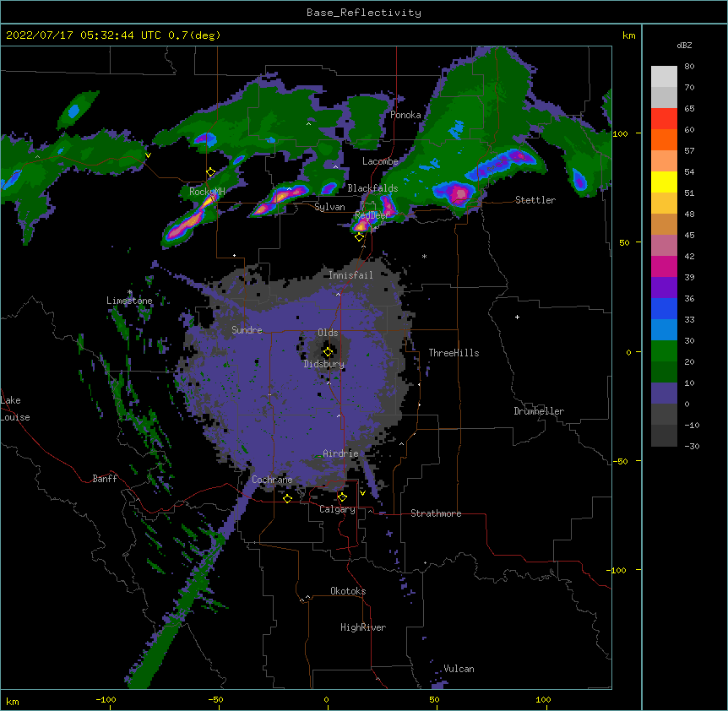
Task: Click the dBZ legend heading
Action: [684, 45]
